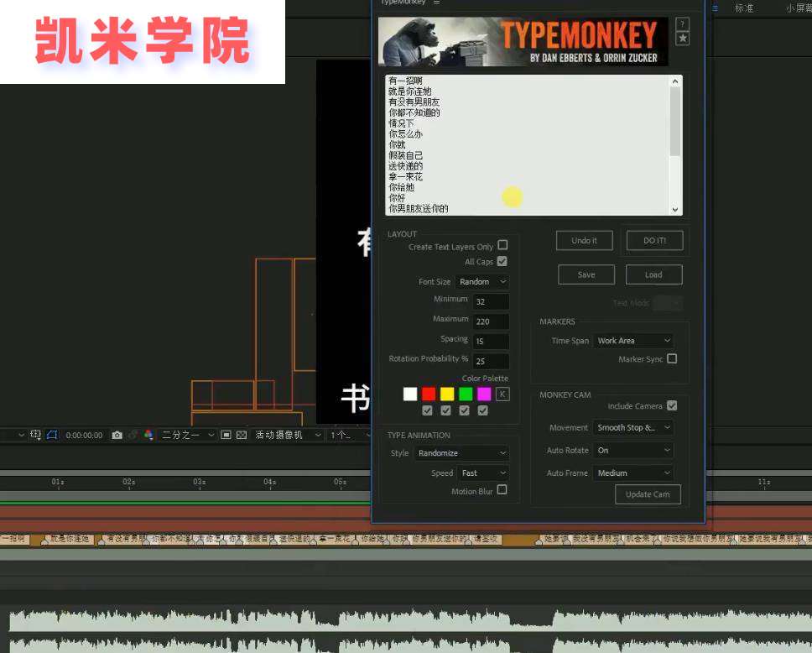
Task: Toggle checkbox under the magenta swatch
Action: pos(482,410)
